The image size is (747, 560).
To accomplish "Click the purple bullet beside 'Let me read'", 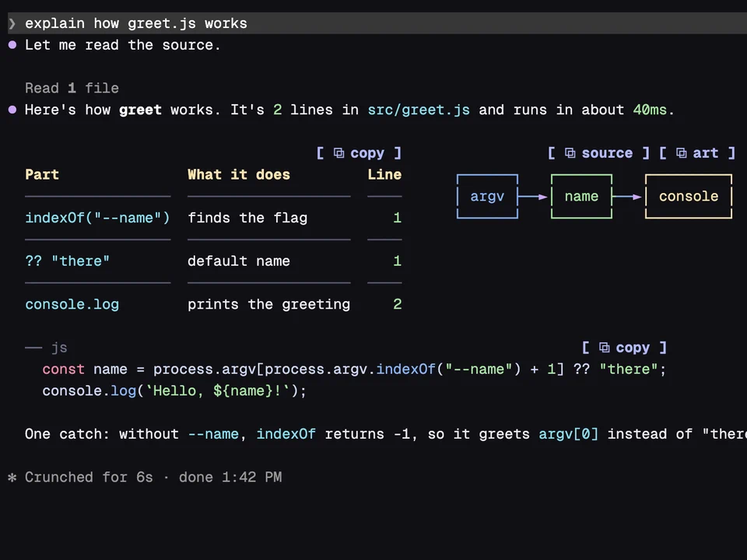I will (12, 45).
